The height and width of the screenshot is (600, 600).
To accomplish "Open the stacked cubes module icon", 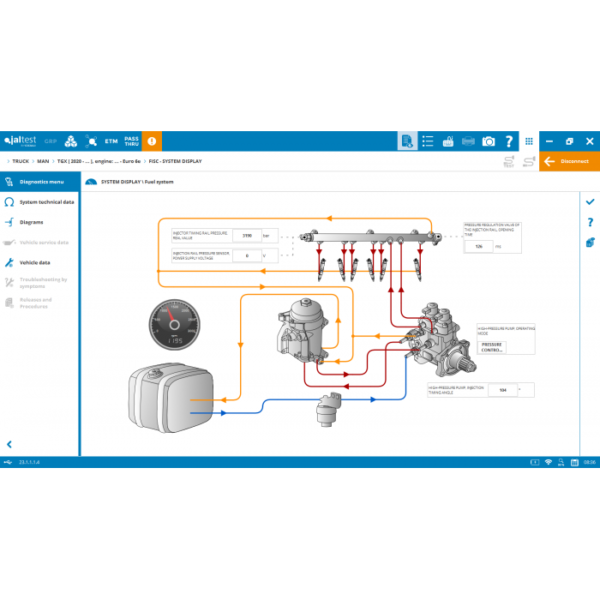I will 71,141.
